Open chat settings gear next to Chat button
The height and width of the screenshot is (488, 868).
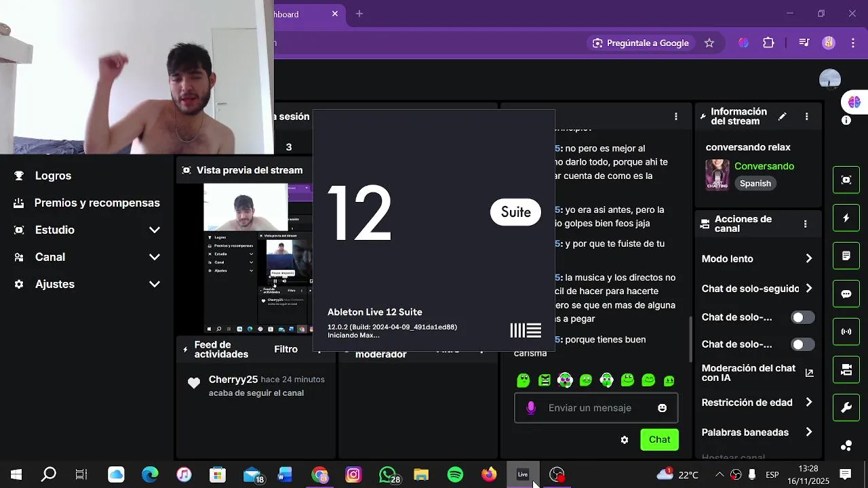click(x=625, y=440)
